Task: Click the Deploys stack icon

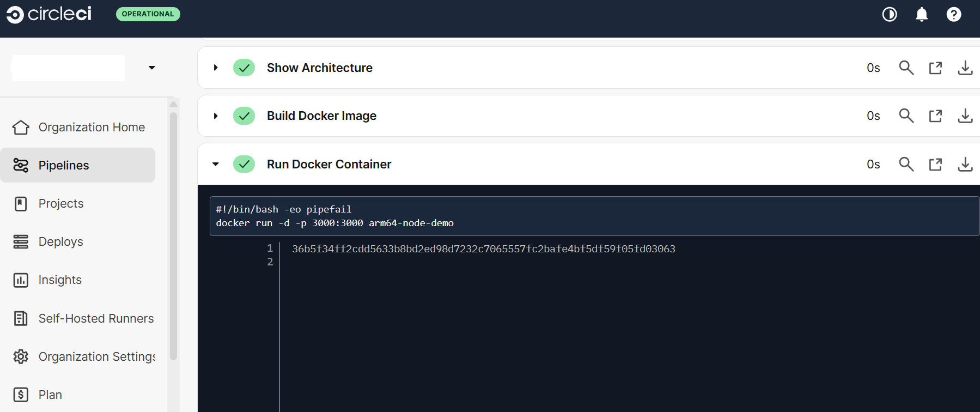Action: pos(21,241)
